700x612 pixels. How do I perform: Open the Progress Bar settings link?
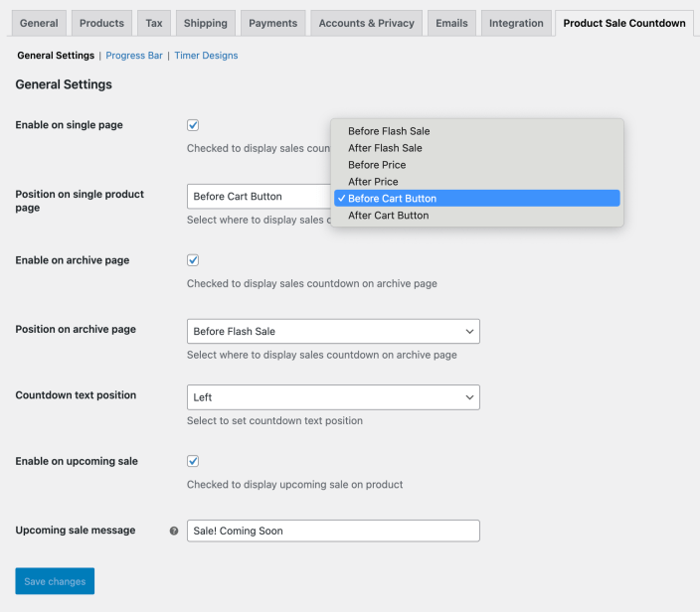134,56
